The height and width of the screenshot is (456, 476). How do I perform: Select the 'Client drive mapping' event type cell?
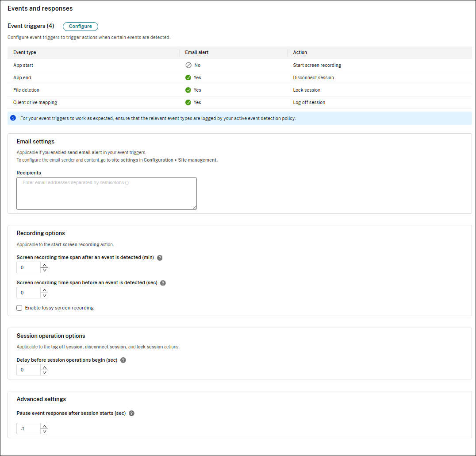35,103
